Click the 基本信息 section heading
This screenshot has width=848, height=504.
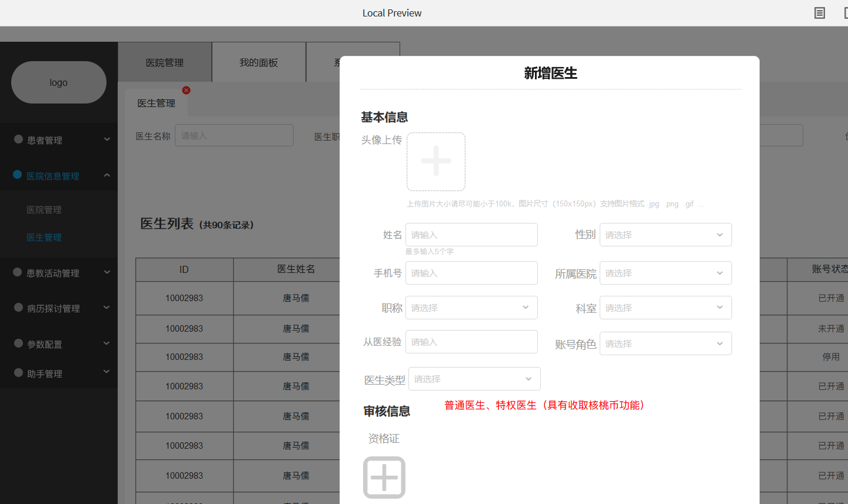384,117
